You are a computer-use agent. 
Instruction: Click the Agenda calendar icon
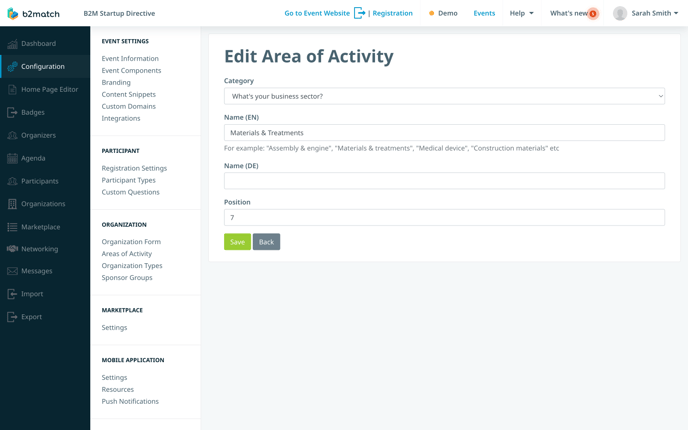[x=12, y=158]
